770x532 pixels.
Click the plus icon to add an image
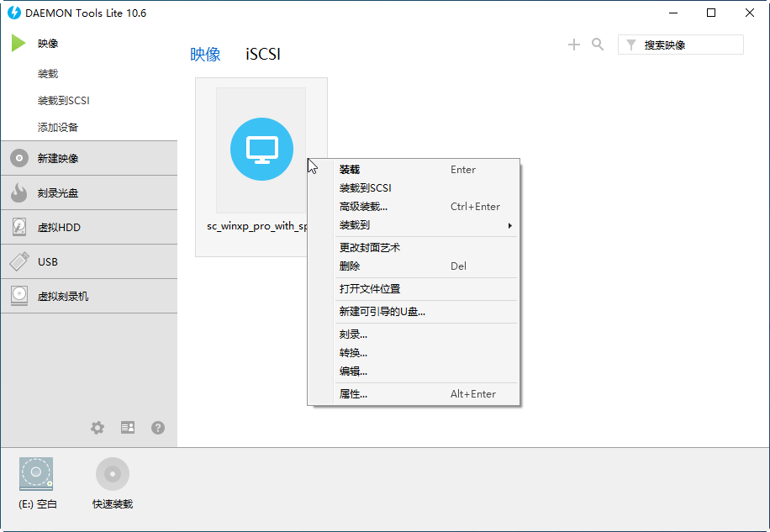coord(574,45)
